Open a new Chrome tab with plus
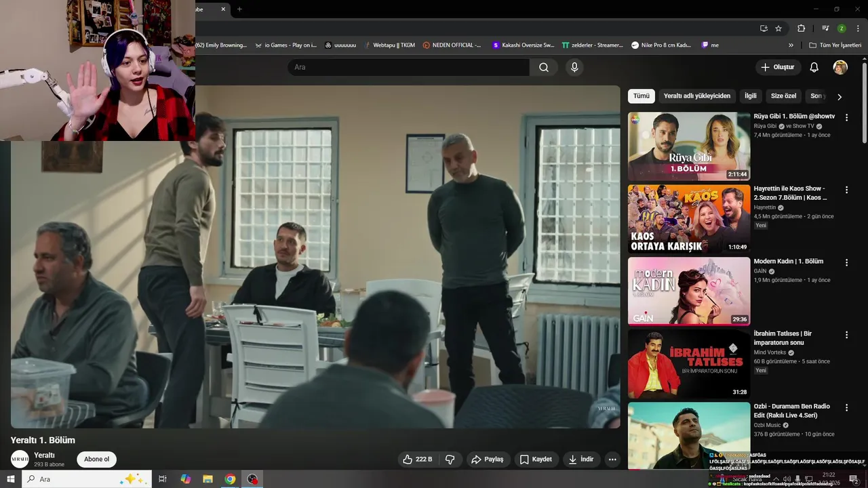 (x=239, y=9)
